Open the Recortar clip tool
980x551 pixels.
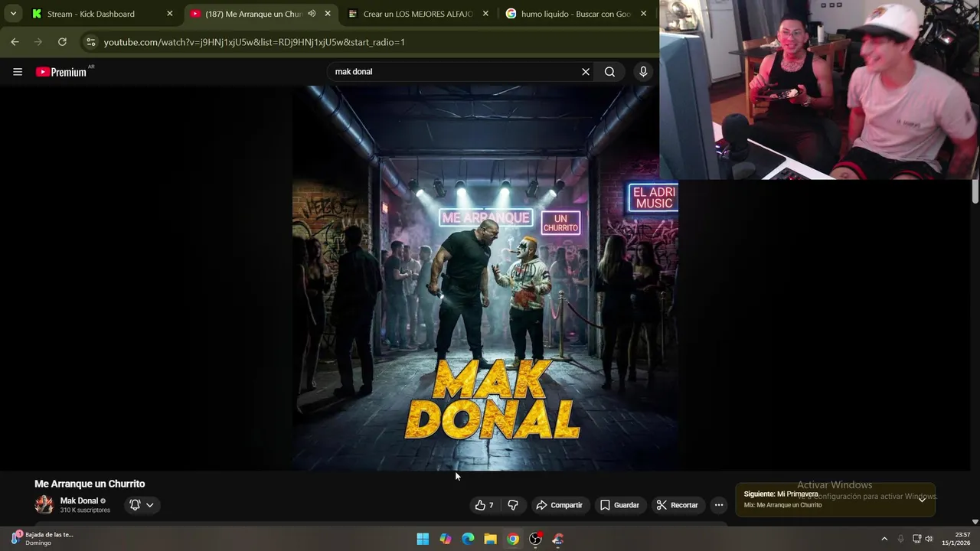pyautogui.click(x=678, y=505)
